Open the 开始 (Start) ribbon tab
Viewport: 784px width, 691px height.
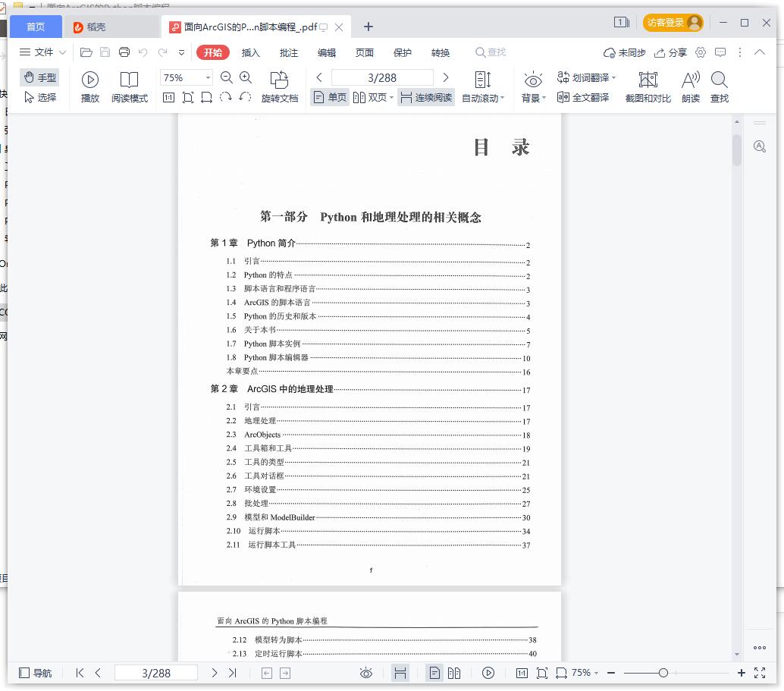point(213,52)
